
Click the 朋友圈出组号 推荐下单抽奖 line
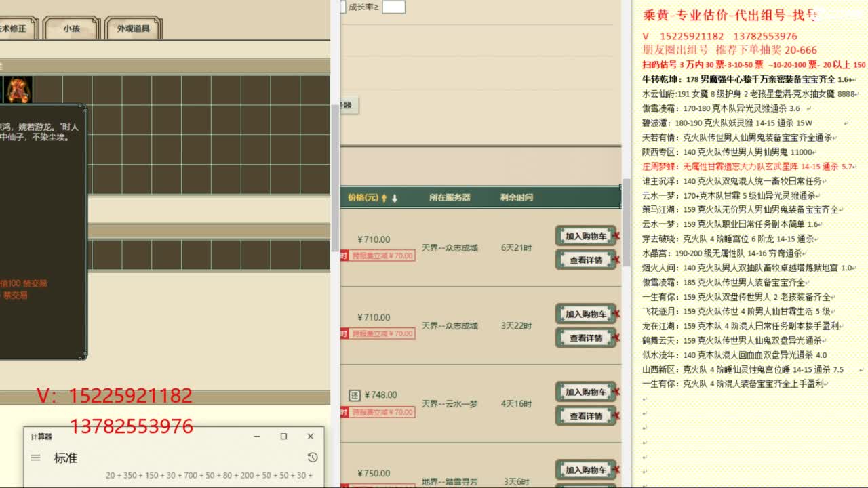pos(730,50)
